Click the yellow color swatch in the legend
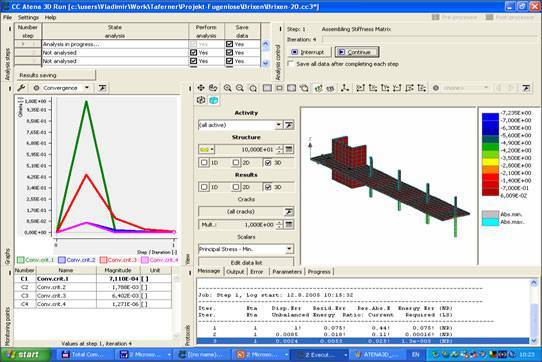This screenshot has width=542, height=362. (x=490, y=162)
